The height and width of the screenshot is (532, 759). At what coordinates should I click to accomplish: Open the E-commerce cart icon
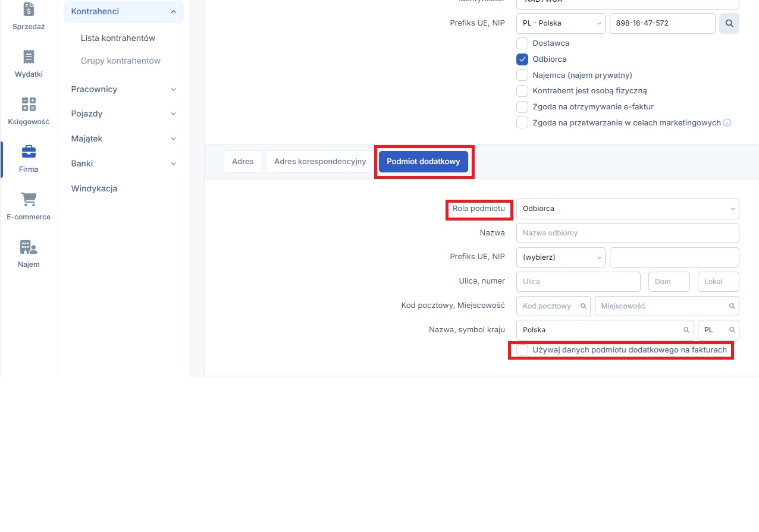click(x=29, y=199)
